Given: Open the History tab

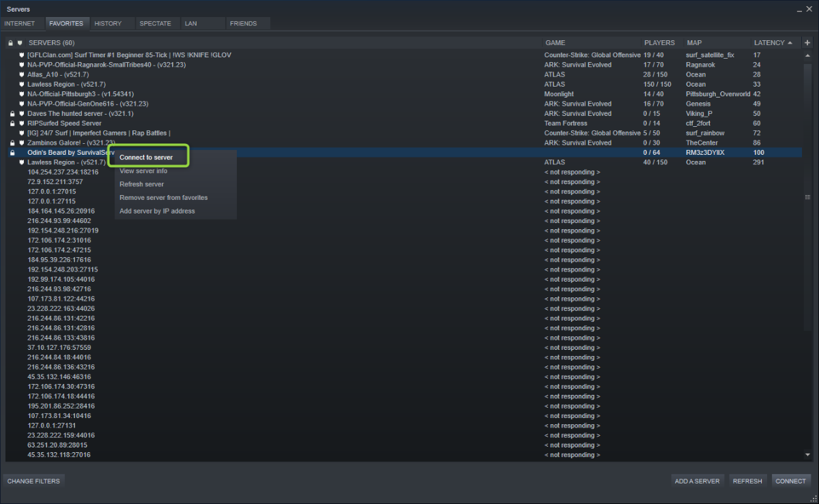Looking at the screenshot, I should 108,23.
